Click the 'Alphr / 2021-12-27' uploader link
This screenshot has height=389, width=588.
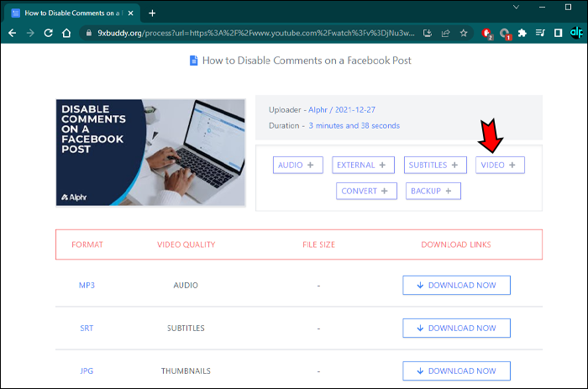point(342,110)
